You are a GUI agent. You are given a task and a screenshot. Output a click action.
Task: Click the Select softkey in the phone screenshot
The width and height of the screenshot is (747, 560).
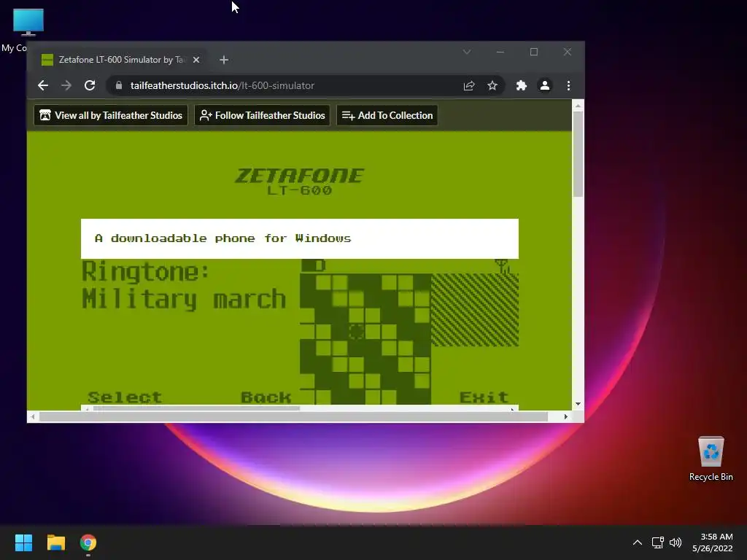(125, 397)
